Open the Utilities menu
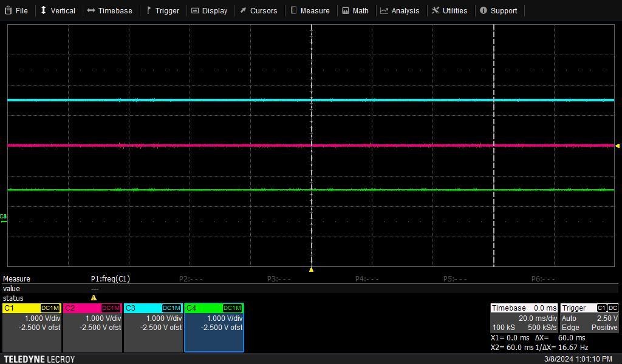Image resolution: width=622 pixels, height=364 pixels. (450, 11)
